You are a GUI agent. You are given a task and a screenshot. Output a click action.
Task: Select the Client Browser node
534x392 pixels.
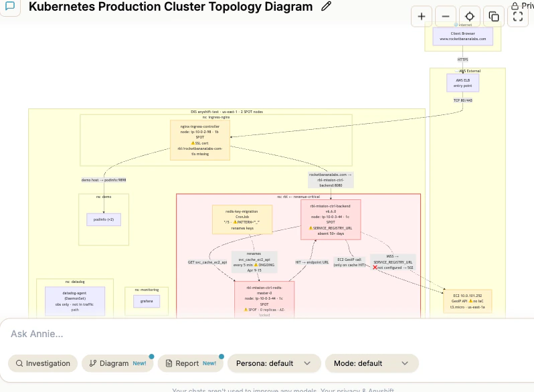click(462, 36)
